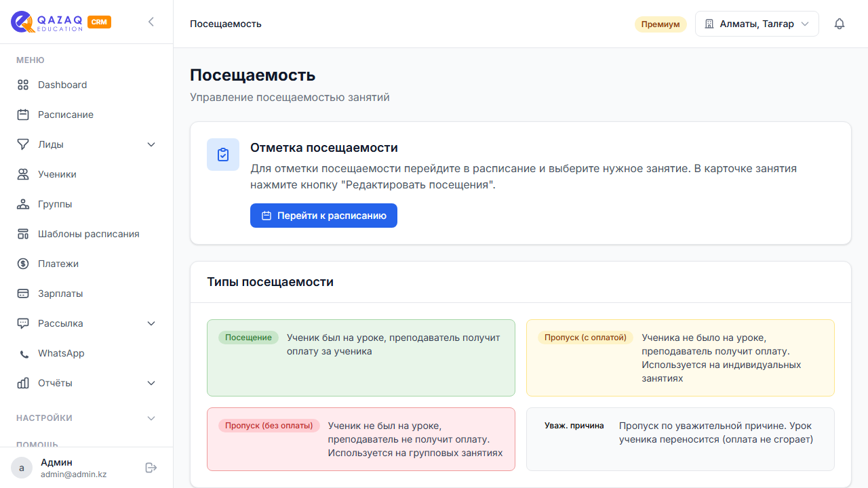This screenshot has width=868, height=488.
Task: Click the Шаблоны расписания layout icon
Action: [x=23, y=234]
